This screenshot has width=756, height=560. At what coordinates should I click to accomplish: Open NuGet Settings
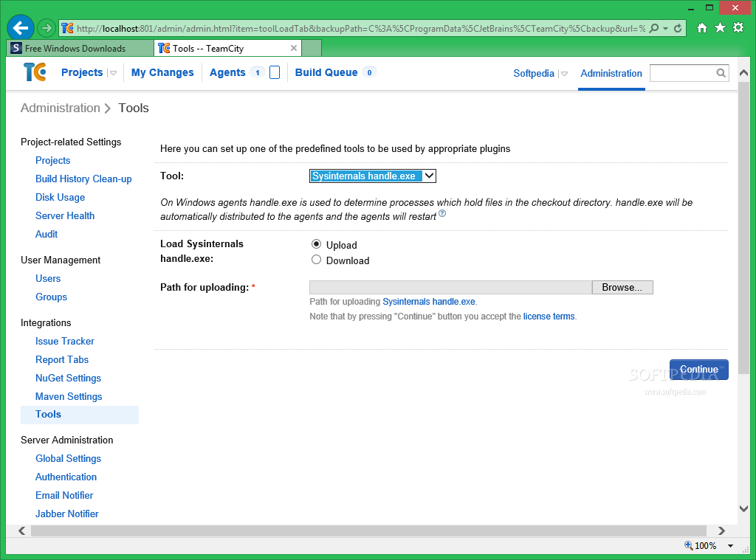[x=69, y=378]
